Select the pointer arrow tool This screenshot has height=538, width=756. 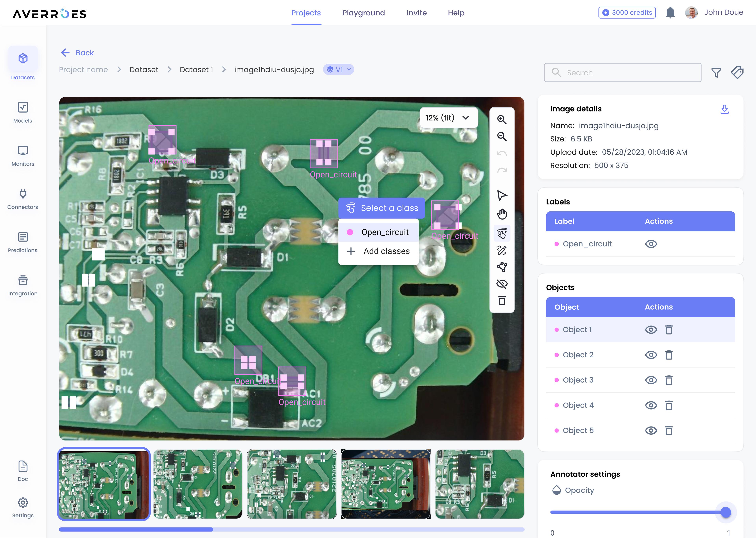click(x=502, y=195)
